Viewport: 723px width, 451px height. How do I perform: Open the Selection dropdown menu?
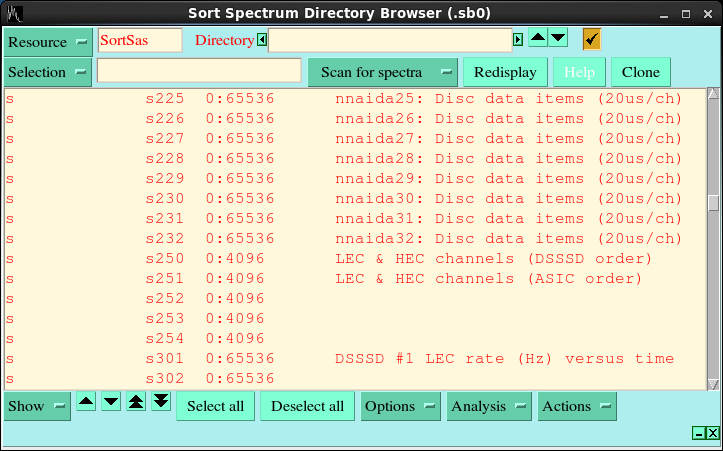48,72
